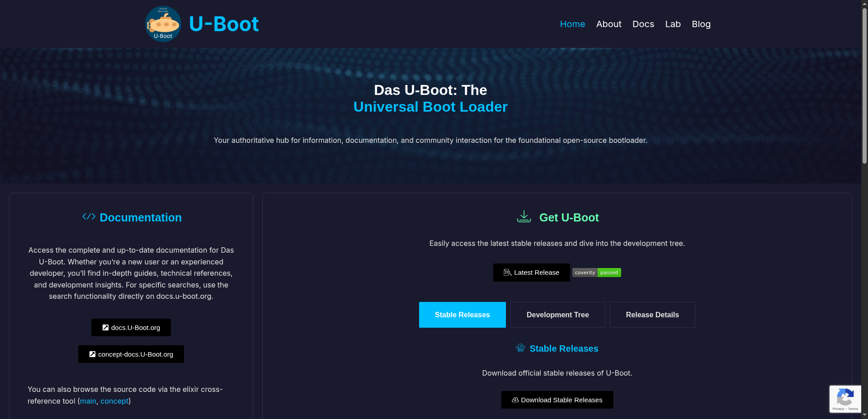The width and height of the screenshot is (868, 419).
Task: Click the reCAPTCHA Privacy link
Action: [838, 409]
